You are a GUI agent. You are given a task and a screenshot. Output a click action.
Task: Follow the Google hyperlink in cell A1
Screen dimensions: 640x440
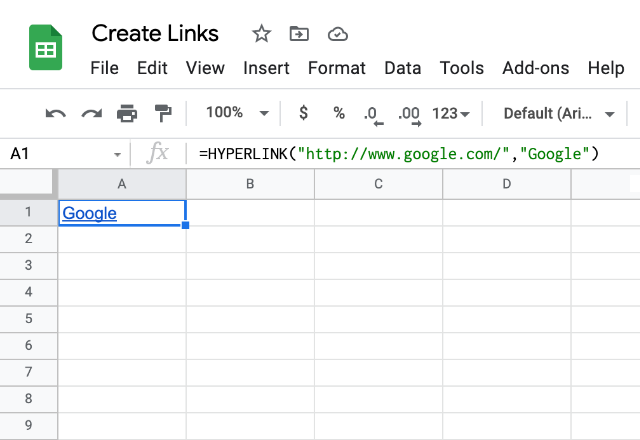click(x=89, y=213)
